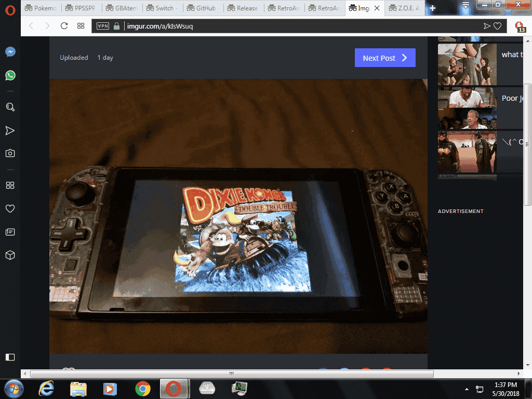Click the horizontal scrollbar right arrow

[518, 374]
